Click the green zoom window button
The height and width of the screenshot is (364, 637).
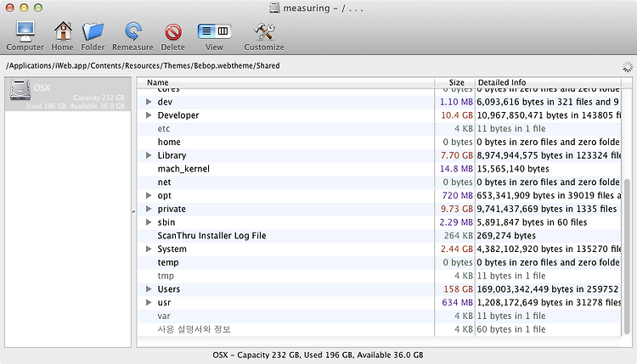coord(38,8)
